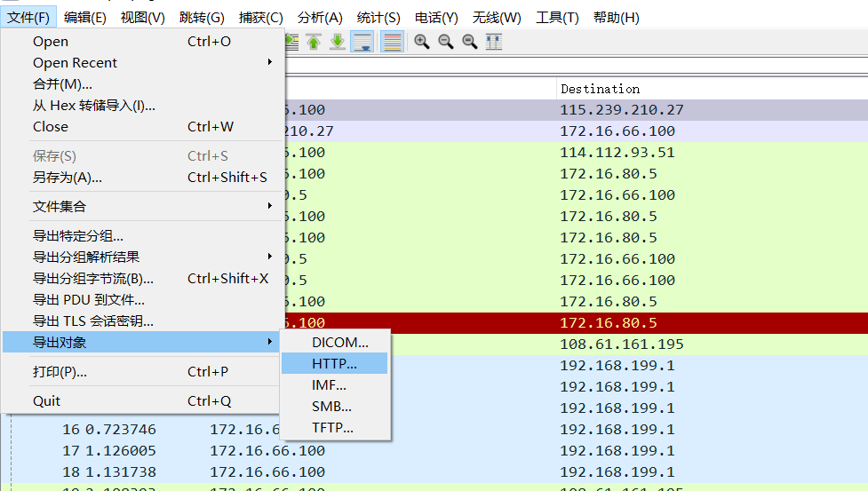Reset packet text to normal size
Image resolution: width=868 pixels, height=491 pixels.
point(469,42)
